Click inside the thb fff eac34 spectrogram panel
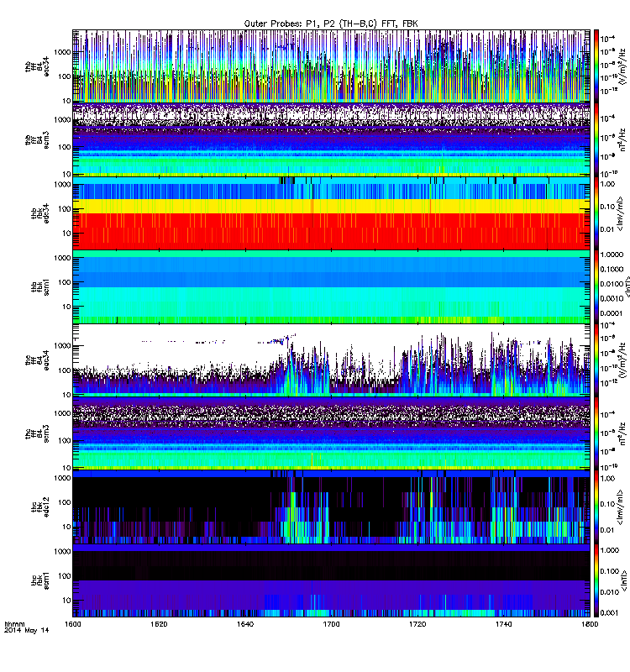This screenshot has width=630, height=672. coord(331,66)
